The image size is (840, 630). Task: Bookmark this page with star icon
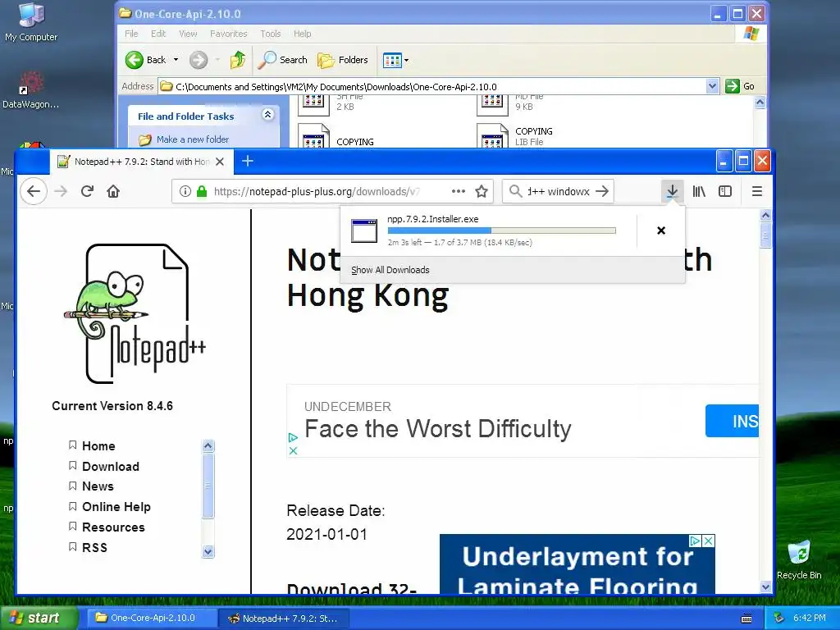click(482, 191)
